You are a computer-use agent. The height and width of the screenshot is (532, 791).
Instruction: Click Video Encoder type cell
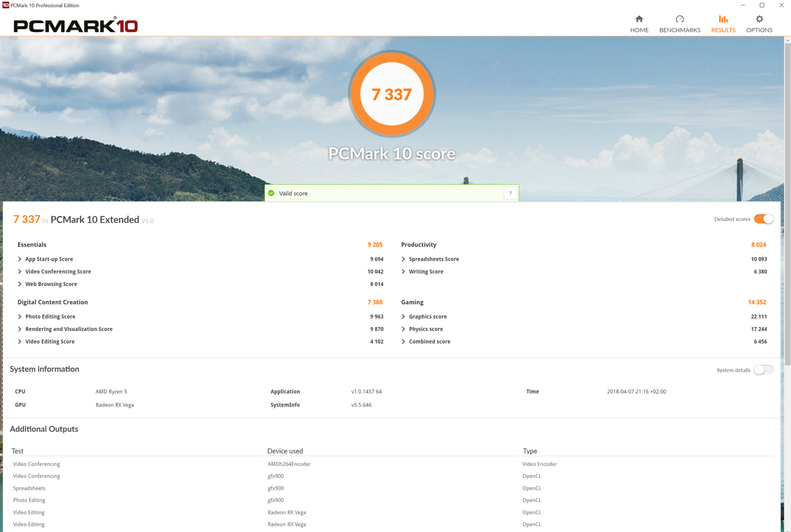[x=539, y=464]
